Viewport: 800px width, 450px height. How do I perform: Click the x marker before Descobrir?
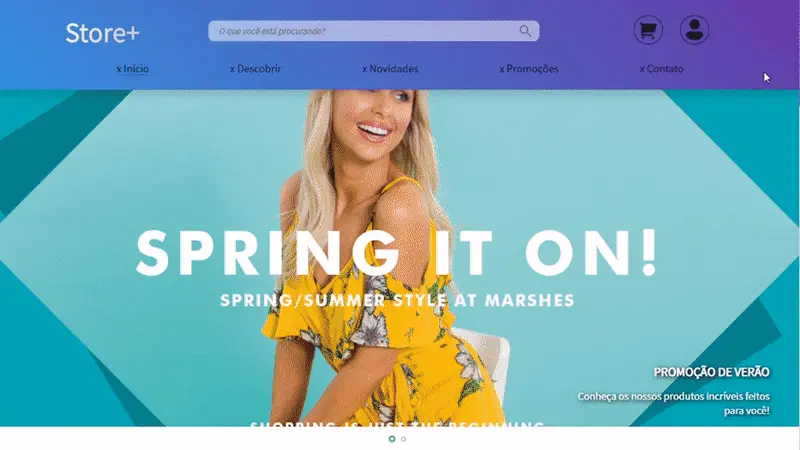click(x=233, y=69)
